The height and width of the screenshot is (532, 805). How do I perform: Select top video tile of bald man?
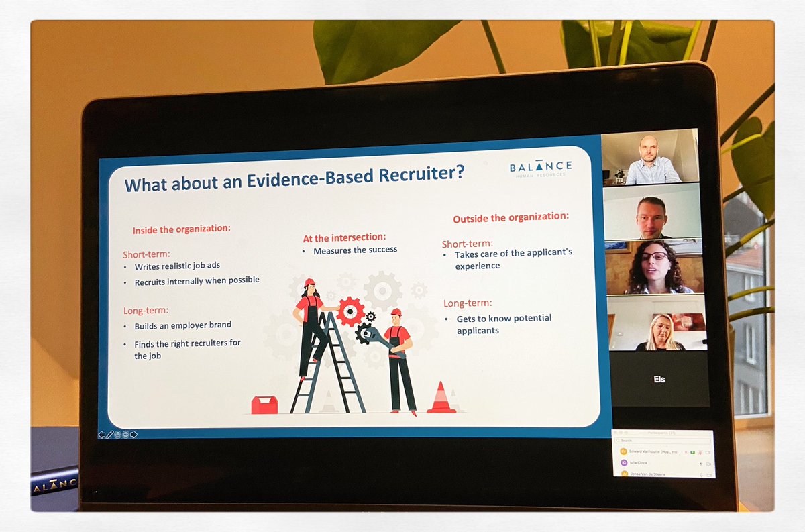click(x=650, y=156)
